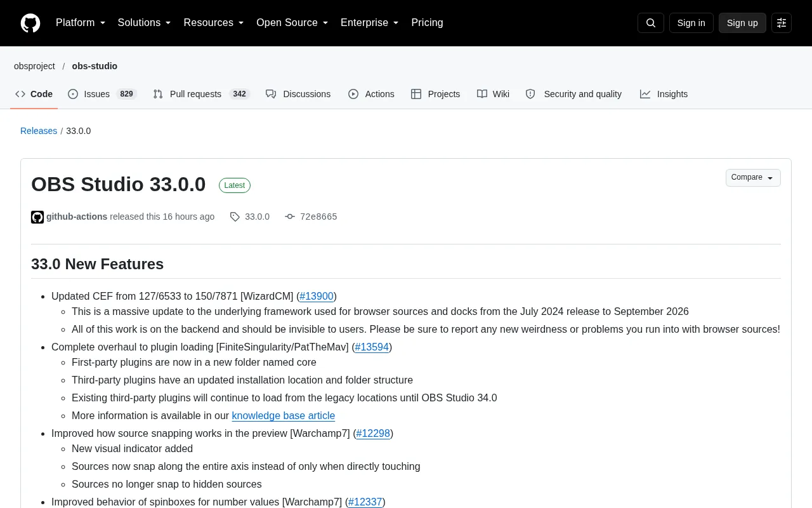Click the OBS Studio 33.0.0 title
This screenshot has height=508, width=812.
pos(119,184)
